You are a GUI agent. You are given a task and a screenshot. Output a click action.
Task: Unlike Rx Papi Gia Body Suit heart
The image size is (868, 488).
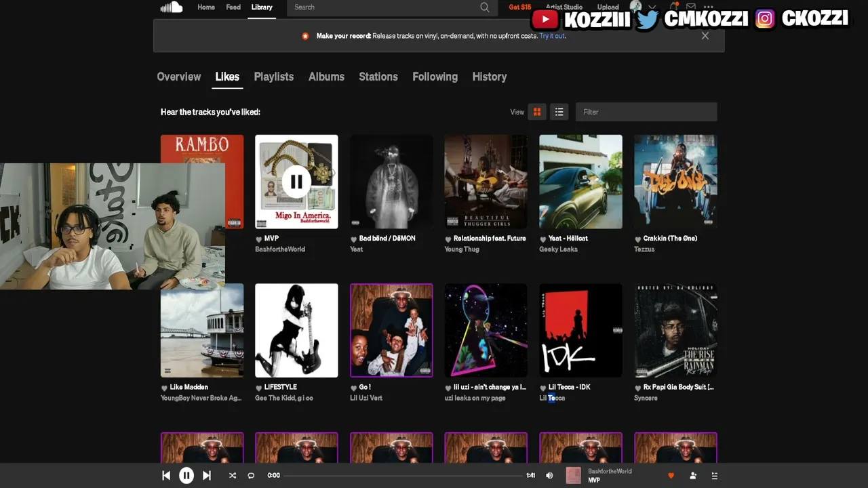tap(637, 388)
